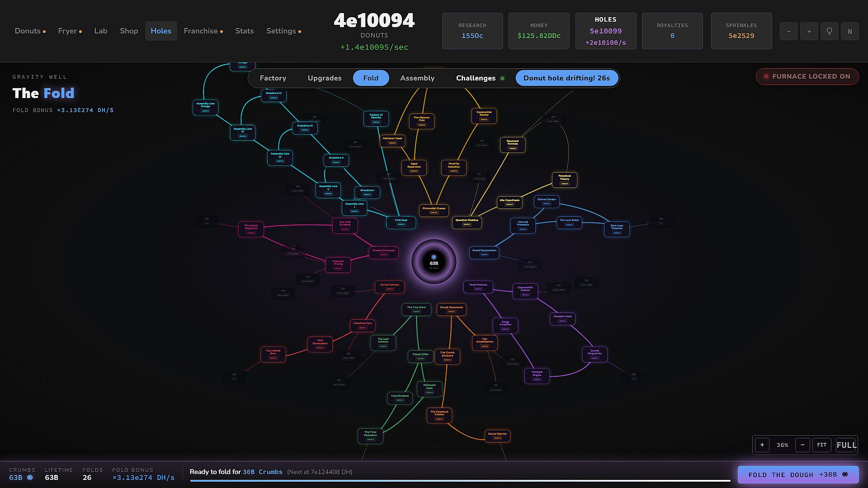The image size is (868, 488).
Task: Toggle the Furnace Locked On indicator
Action: [x=807, y=76]
